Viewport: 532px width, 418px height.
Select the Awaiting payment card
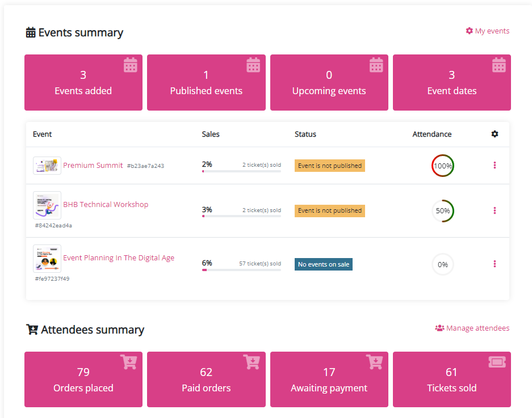click(x=329, y=379)
